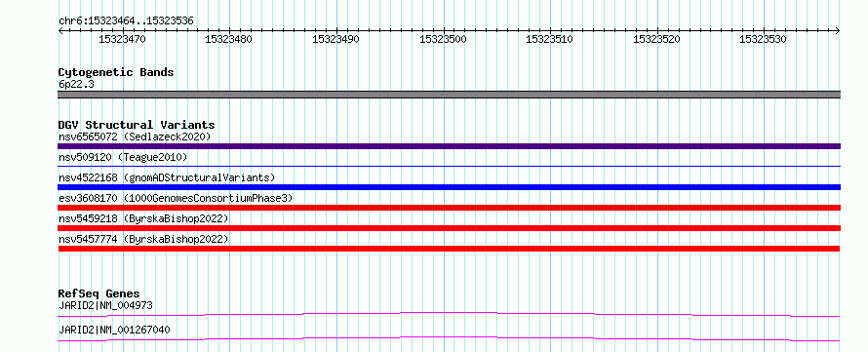Click ruler position 15323520
This screenshot has height=352, width=868.
pyautogui.click(x=657, y=39)
